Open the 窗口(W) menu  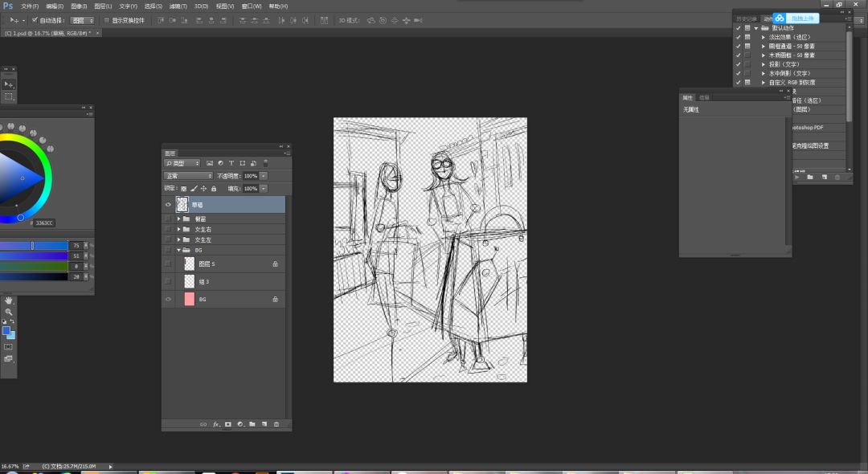click(x=252, y=6)
